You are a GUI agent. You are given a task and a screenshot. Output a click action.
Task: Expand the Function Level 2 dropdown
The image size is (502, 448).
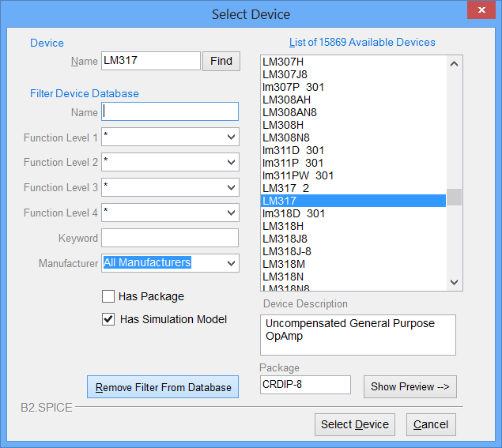[x=231, y=162]
